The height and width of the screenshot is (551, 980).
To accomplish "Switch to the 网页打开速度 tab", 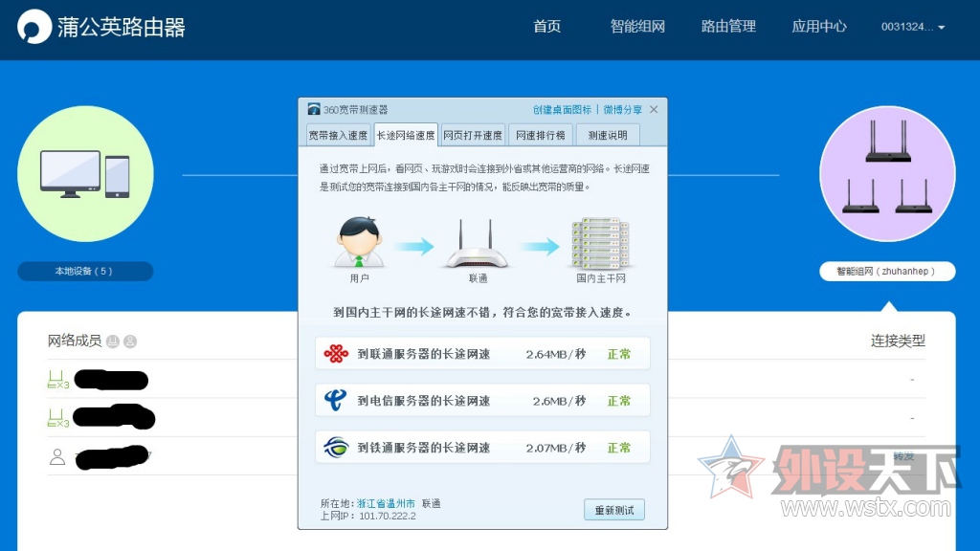I will pyautogui.click(x=473, y=135).
